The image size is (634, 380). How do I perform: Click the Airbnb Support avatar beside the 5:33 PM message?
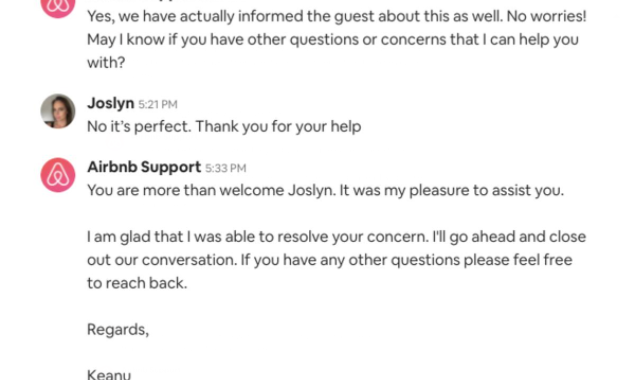coord(58,175)
